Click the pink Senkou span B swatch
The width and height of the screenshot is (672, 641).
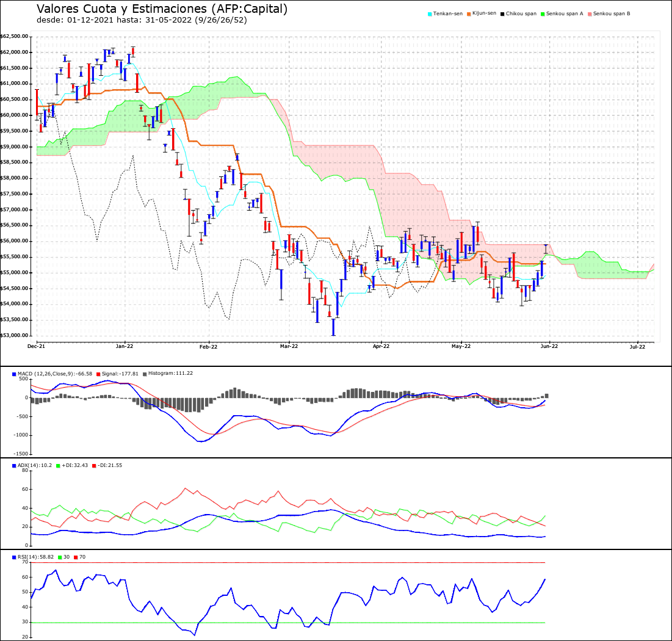[x=590, y=14]
